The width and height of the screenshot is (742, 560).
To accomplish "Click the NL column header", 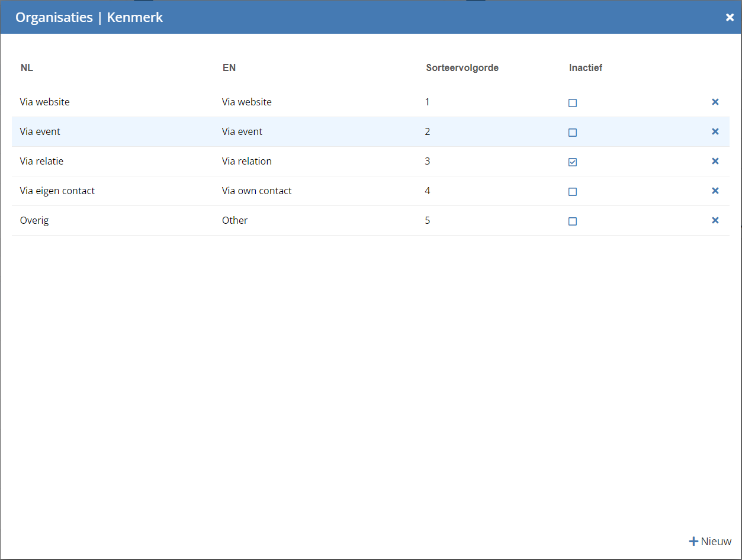I will pyautogui.click(x=27, y=67).
